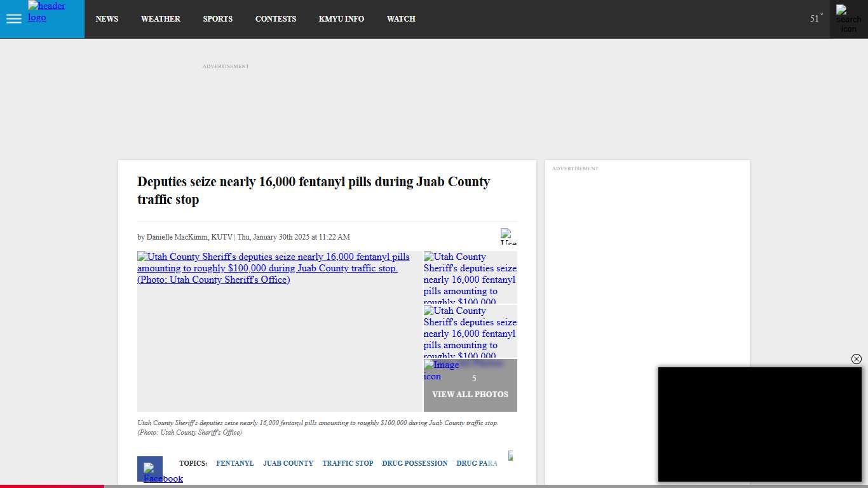868x488 pixels.
Task: Close the floating video player
Action: 856,359
